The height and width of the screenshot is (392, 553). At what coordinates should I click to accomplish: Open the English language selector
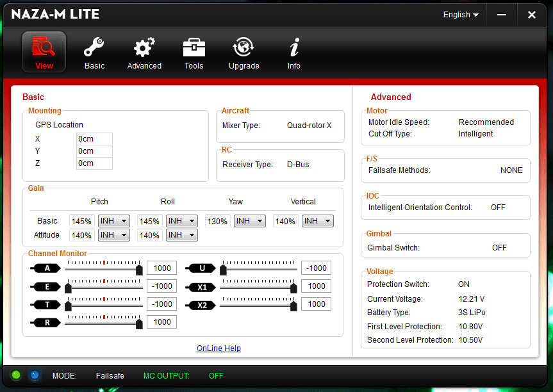click(460, 14)
